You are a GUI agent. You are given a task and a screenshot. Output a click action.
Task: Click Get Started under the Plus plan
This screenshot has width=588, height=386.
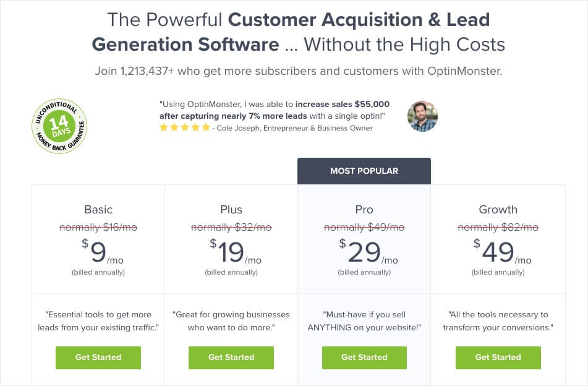click(x=231, y=357)
